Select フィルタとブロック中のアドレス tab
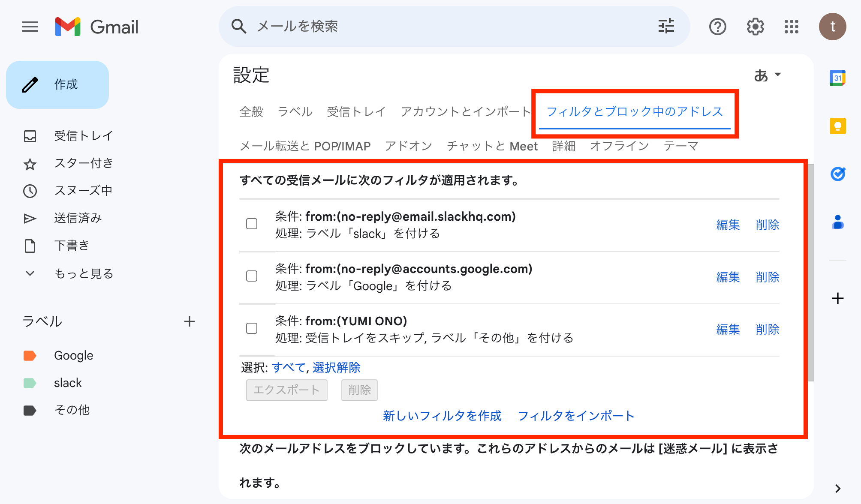Screen dimensions: 861x504 point(635,112)
